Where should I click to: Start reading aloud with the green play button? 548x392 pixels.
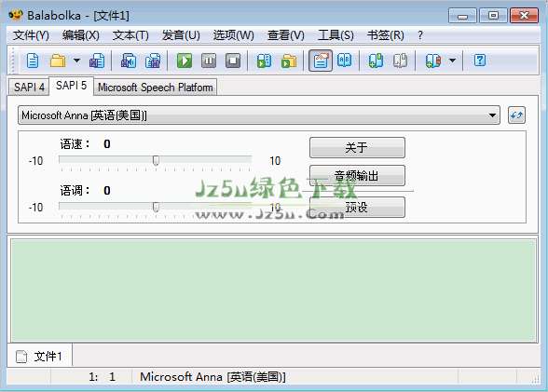click(x=185, y=61)
